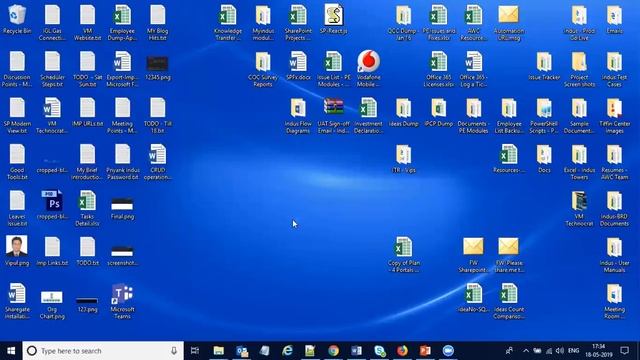640x360 pixels.
Task: Open Outlook from the taskbar
Action: (242, 351)
